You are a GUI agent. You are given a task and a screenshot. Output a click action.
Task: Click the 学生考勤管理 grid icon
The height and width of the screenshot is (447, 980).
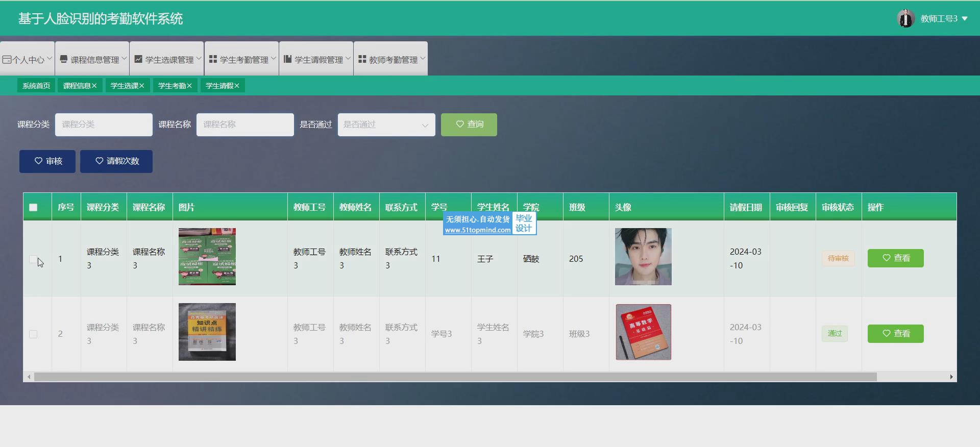pyautogui.click(x=213, y=59)
